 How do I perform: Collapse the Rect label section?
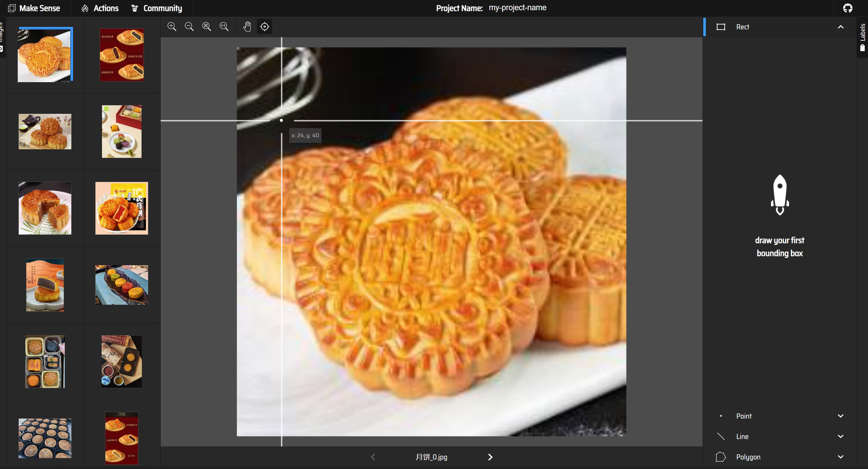840,27
